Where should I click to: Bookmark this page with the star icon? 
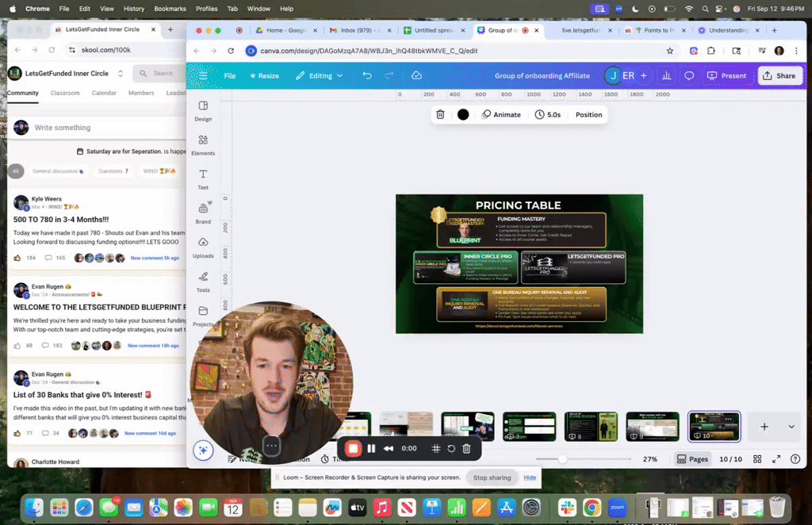(670, 51)
